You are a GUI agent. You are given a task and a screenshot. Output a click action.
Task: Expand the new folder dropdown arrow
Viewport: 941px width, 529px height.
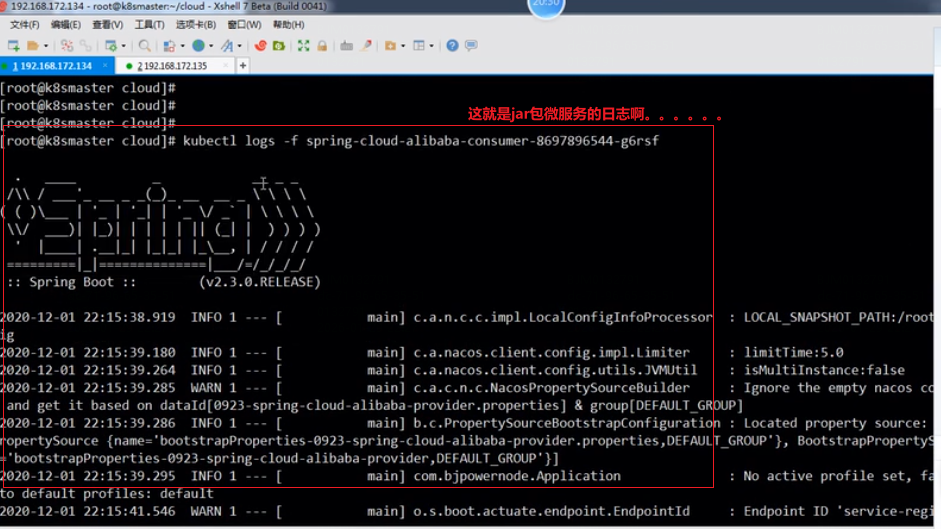coord(403,46)
